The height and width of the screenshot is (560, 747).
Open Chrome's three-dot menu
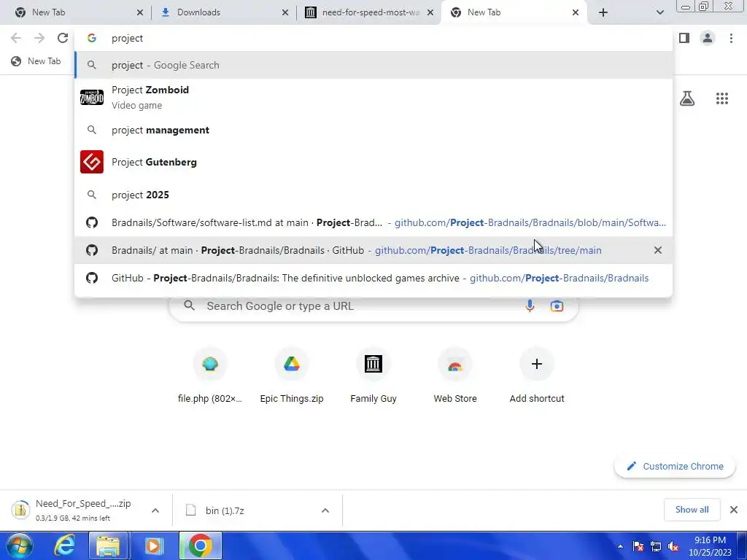tap(731, 38)
